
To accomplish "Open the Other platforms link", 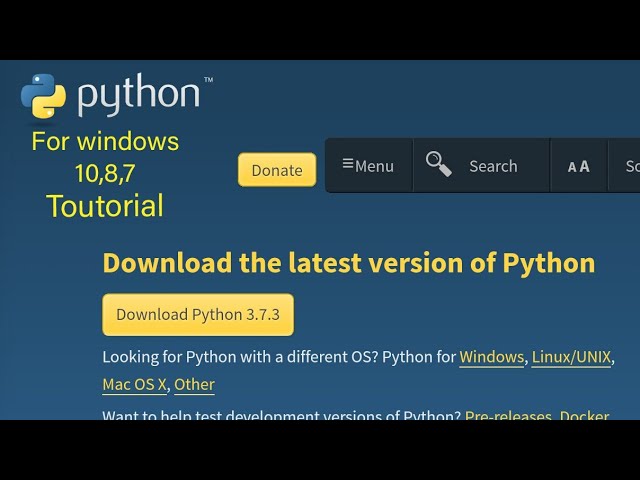I will point(194,384).
